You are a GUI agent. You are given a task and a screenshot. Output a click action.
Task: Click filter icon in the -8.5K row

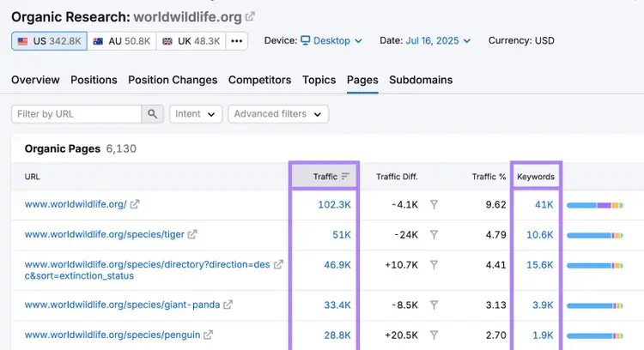(434, 305)
